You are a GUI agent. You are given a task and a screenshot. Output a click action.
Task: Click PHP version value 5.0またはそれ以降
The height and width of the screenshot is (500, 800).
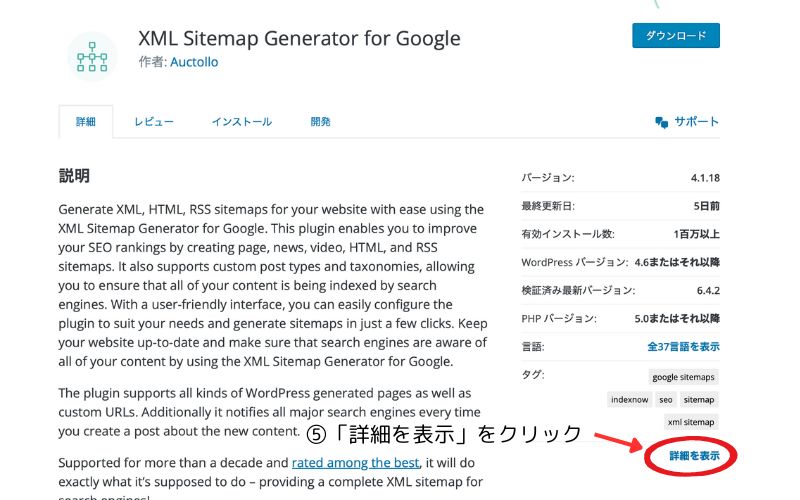tap(677, 318)
